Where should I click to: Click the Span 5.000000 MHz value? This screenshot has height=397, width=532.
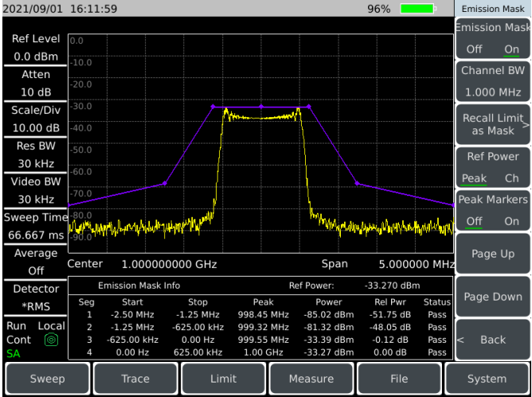(x=417, y=264)
